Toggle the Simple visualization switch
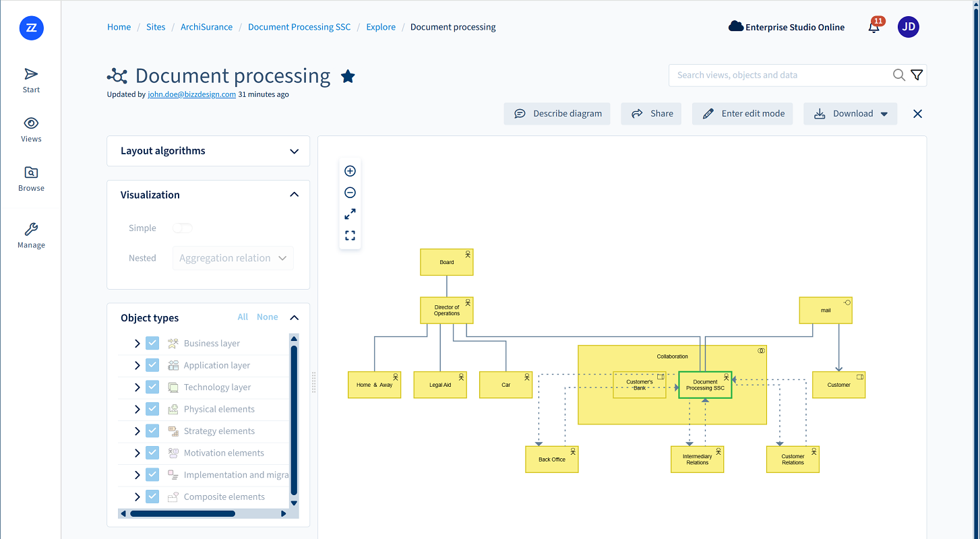The width and height of the screenshot is (980, 539). [x=183, y=228]
